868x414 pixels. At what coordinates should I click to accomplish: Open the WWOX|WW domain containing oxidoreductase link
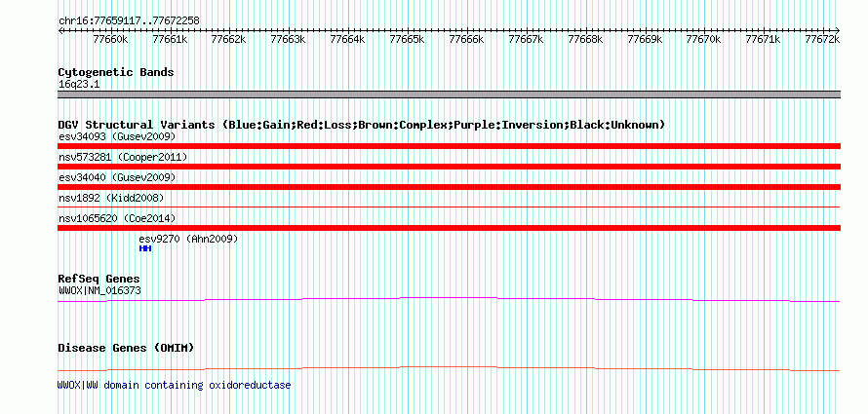tap(174, 385)
